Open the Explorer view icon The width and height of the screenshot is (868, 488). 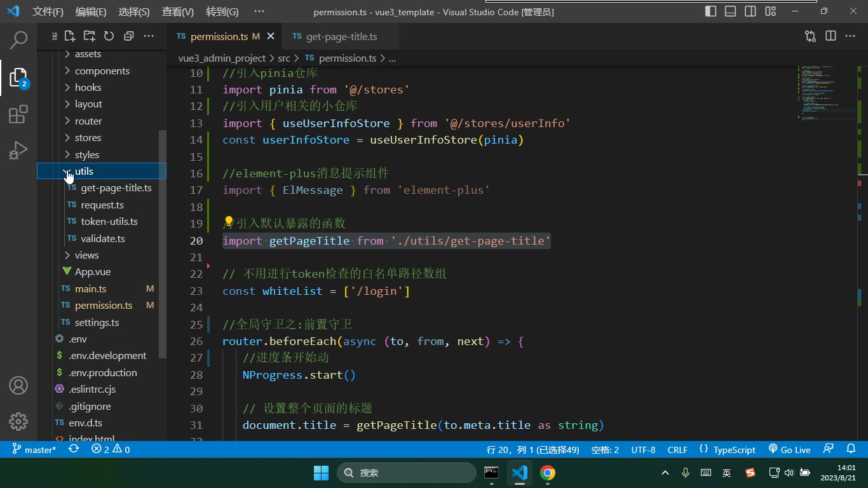[18, 78]
